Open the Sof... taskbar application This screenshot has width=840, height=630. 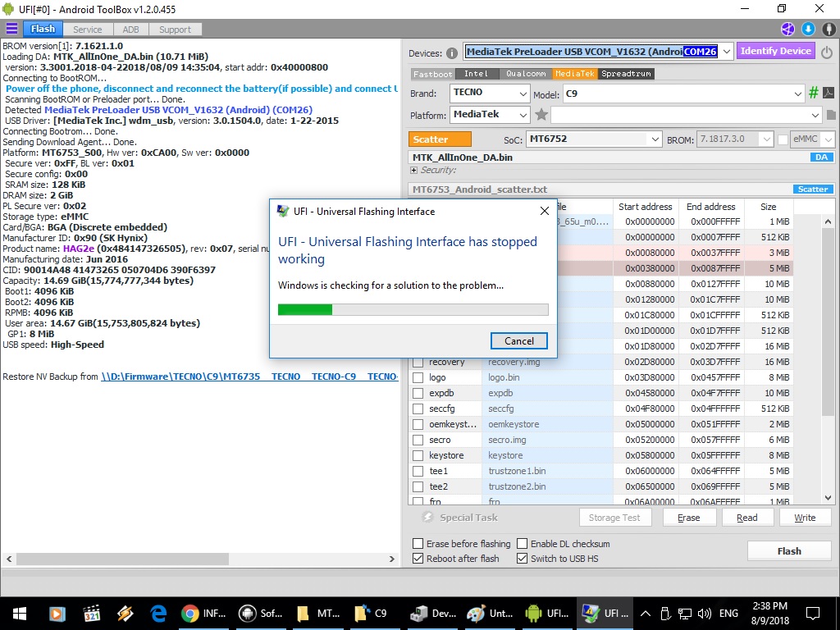261,613
